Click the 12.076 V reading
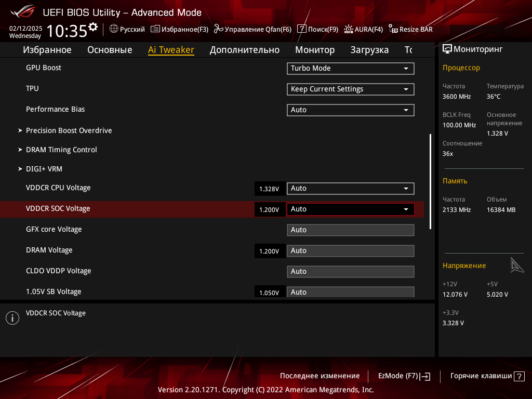532x399 pixels. tap(455, 295)
